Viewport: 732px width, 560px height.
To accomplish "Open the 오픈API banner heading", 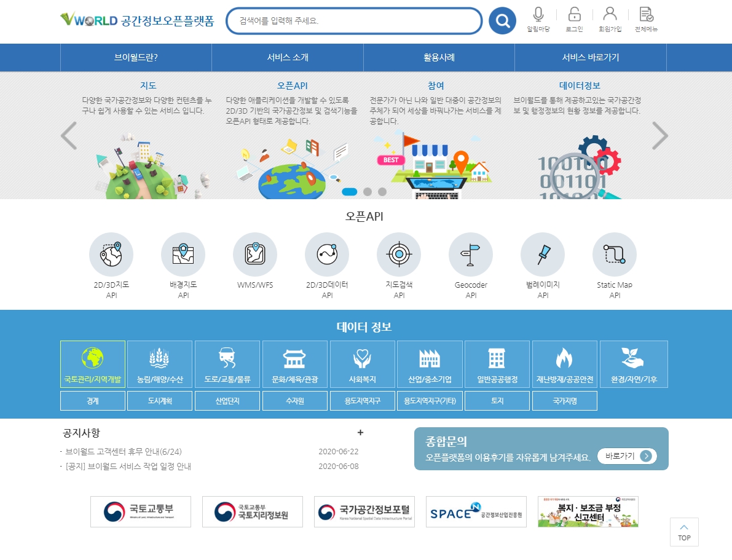I will point(292,85).
